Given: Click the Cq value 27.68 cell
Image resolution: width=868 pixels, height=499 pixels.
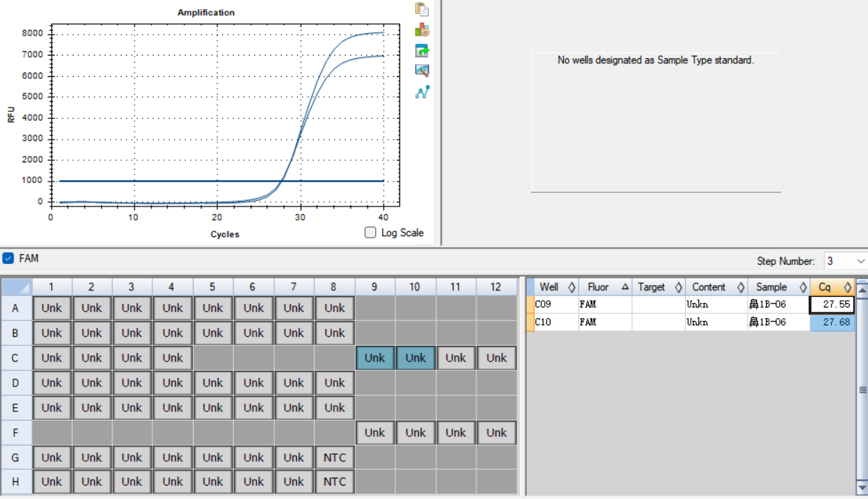Looking at the screenshot, I should (832, 322).
